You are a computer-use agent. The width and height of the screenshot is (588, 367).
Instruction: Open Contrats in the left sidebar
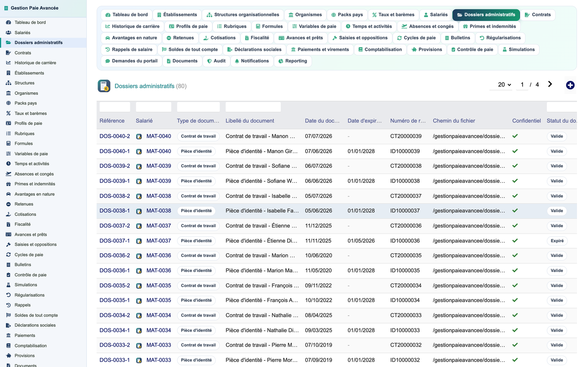pyautogui.click(x=23, y=53)
